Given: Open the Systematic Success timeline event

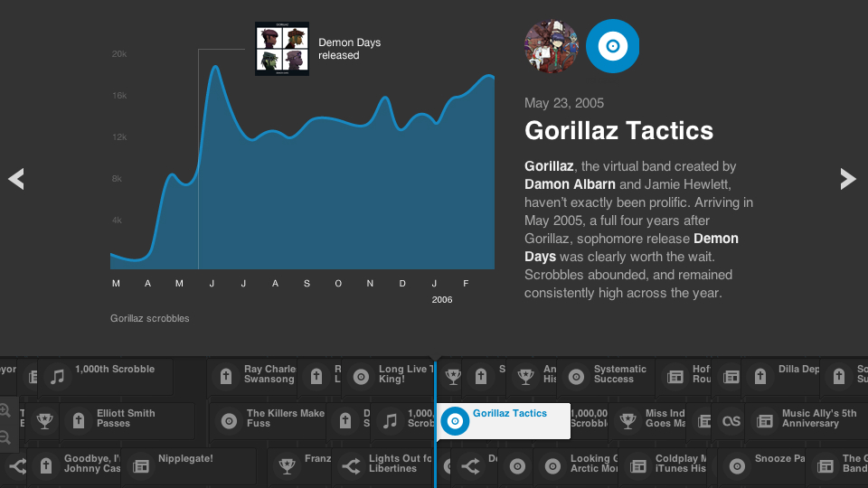Looking at the screenshot, I should [608, 376].
